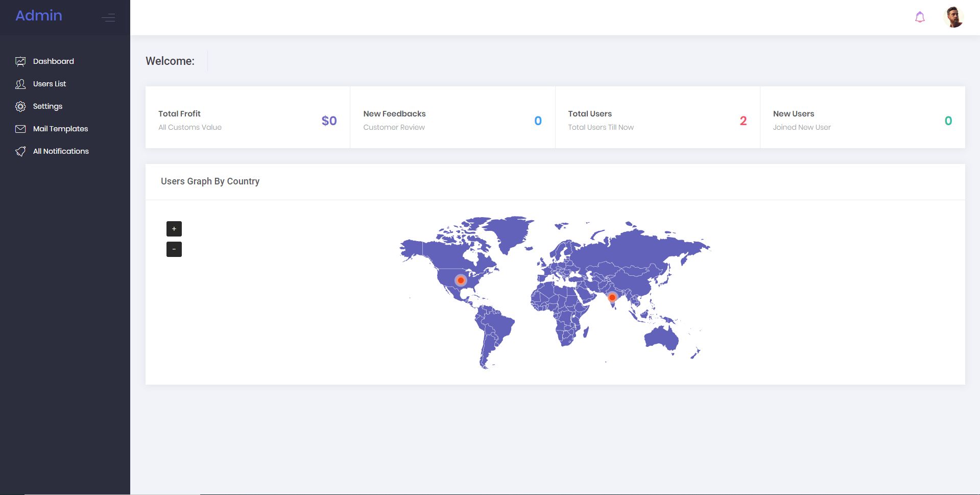Click the Settings gear icon

click(x=20, y=106)
